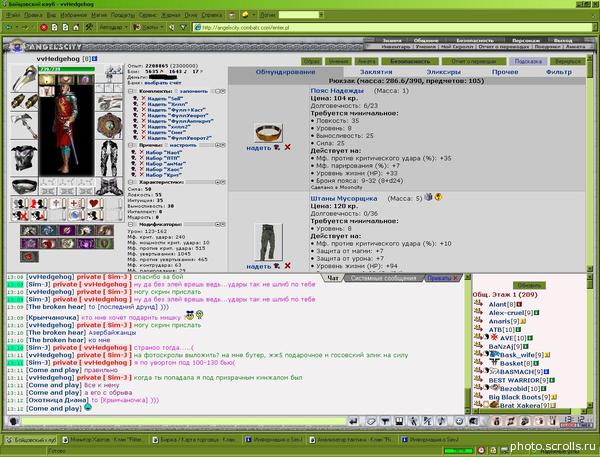Click Обновить above the player list
The image size is (600, 457).
click(529, 286)
